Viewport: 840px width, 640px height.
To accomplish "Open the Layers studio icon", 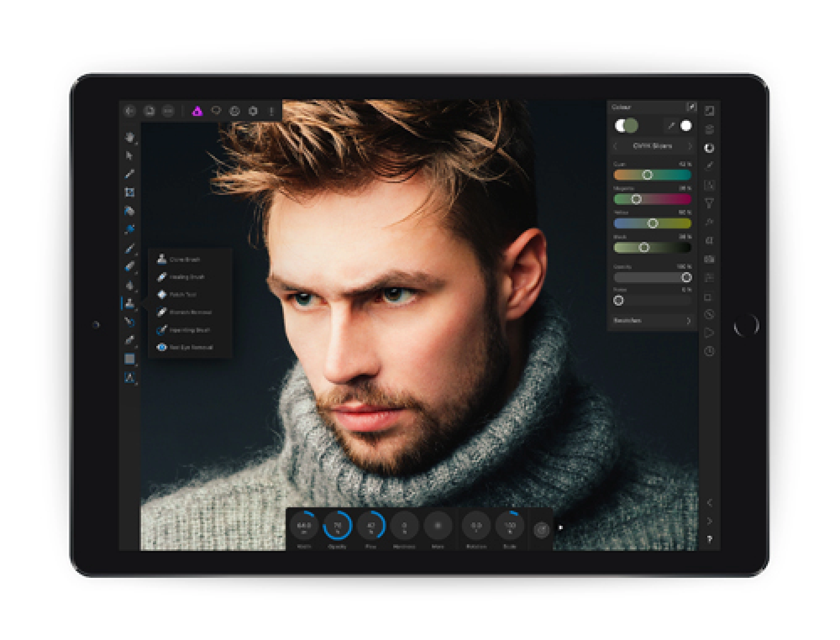I will (709, 129).
